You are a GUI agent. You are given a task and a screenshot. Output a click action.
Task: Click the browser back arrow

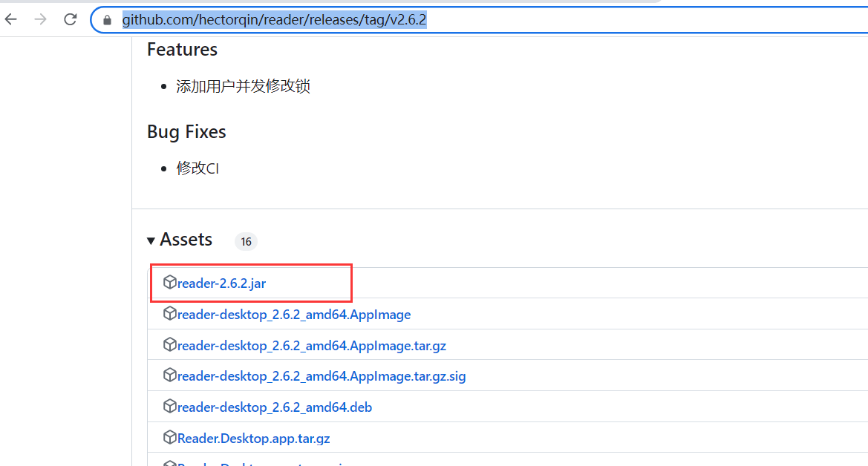coord(11,20)
